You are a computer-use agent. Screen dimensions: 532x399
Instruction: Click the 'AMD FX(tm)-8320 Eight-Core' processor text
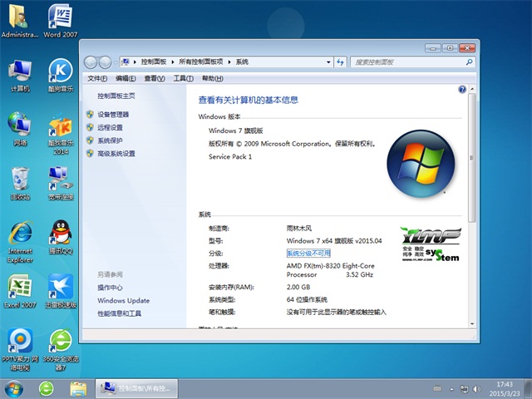(x=331, y=266)
